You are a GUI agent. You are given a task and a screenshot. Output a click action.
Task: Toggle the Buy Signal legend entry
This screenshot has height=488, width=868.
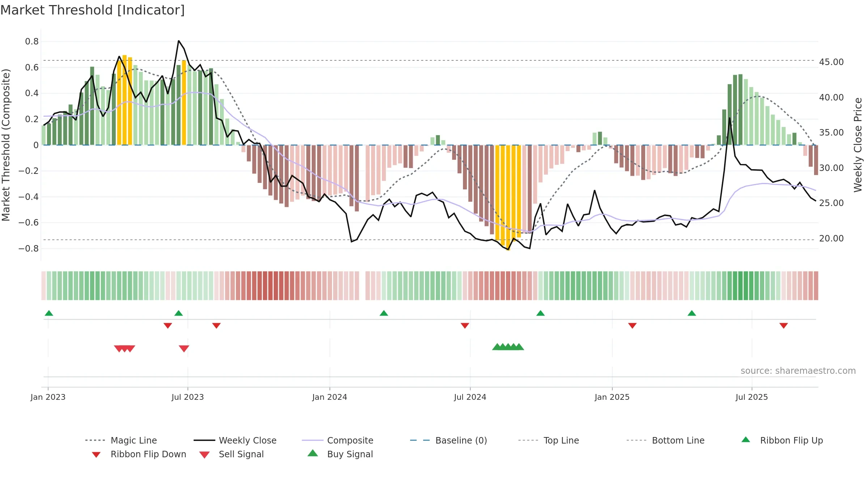pos(340,454)
